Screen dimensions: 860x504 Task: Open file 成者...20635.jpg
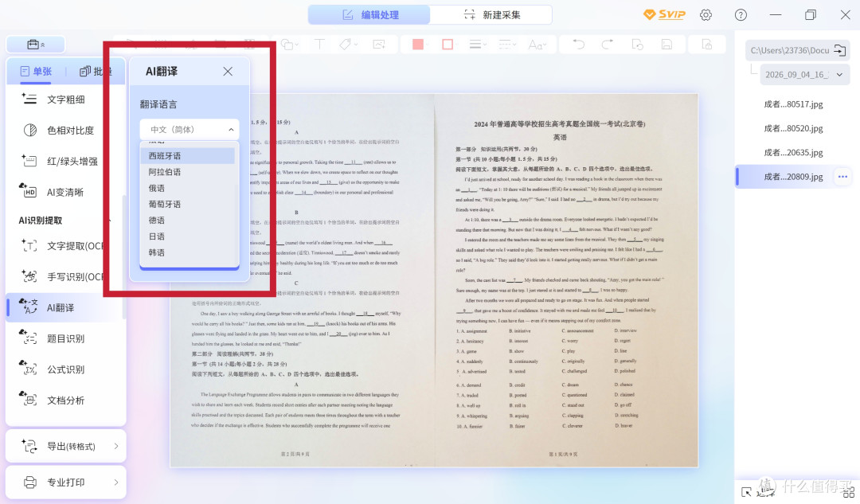(x=794, y=152)
